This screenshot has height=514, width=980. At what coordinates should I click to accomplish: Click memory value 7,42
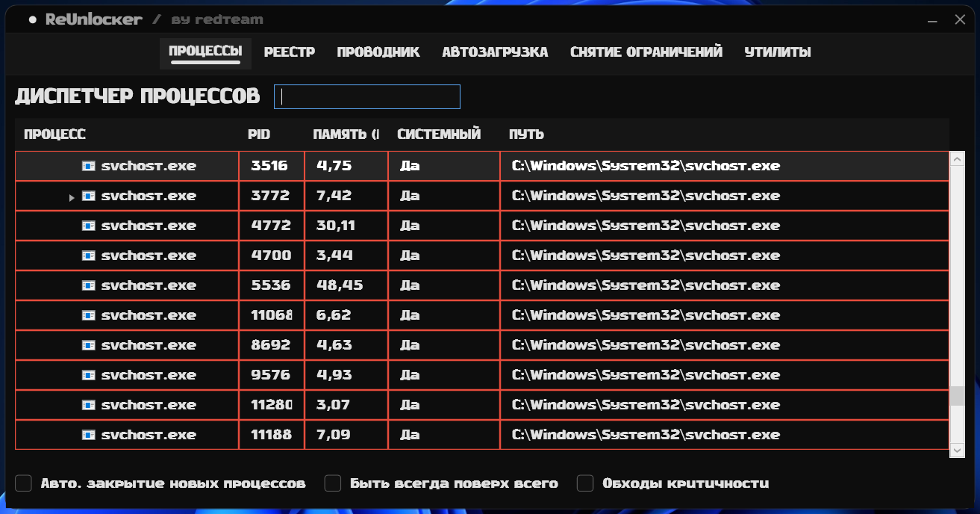pyautogui.click(x=334, y=196)
